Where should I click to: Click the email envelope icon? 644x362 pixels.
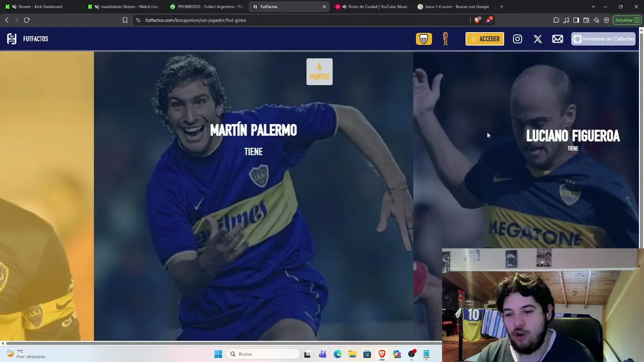click(557, 39)
